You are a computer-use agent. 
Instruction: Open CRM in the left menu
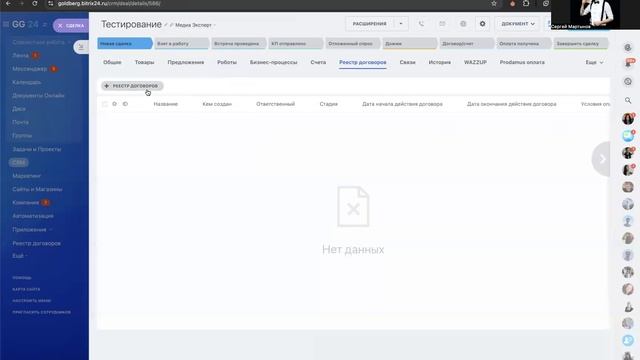pos(19,162)
